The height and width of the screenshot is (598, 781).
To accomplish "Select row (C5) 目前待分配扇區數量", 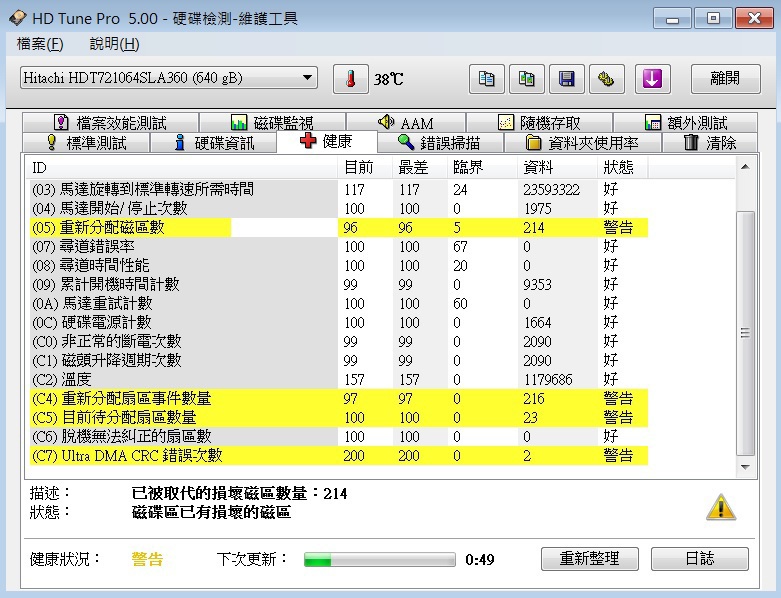I will (339, 417).
